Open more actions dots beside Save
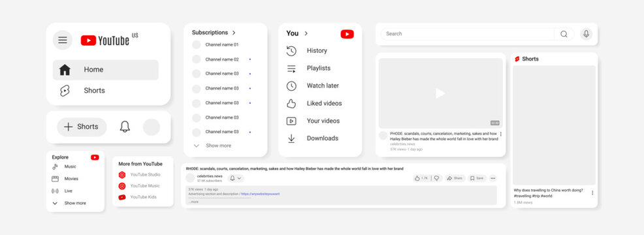 [493, 178]
